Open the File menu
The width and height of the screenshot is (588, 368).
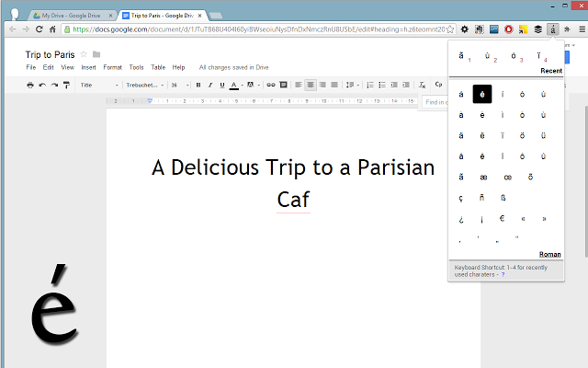[x=30, y=67]
